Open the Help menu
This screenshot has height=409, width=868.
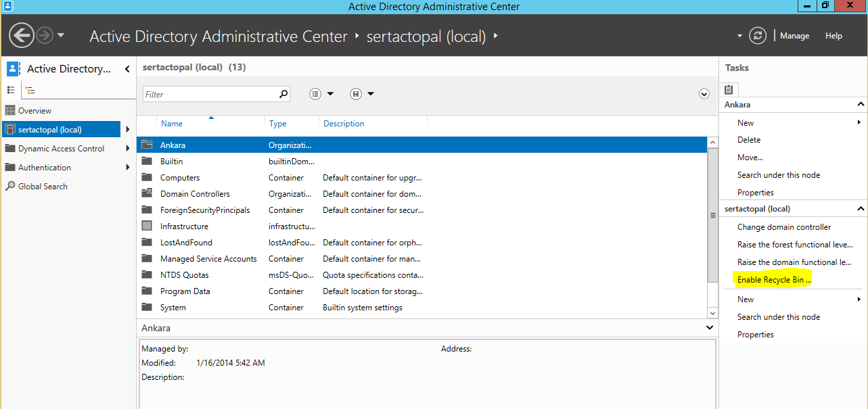pos(833,36)
